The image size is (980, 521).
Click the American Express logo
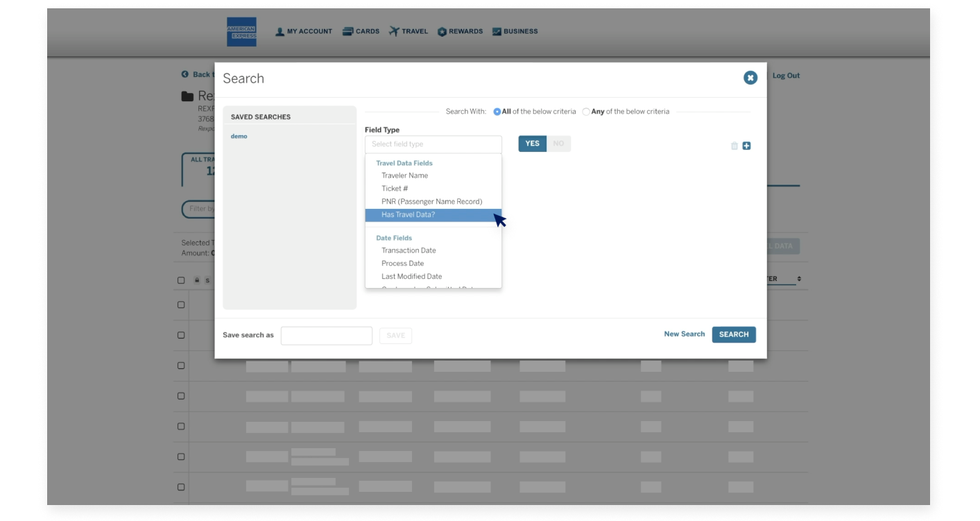(x=241, y=31)
